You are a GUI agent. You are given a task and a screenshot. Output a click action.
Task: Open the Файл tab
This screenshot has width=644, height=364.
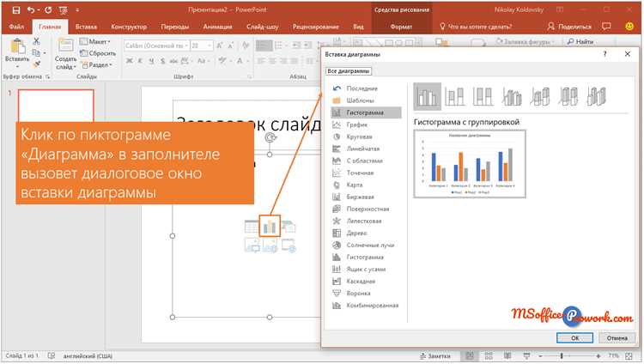point(16,27)
